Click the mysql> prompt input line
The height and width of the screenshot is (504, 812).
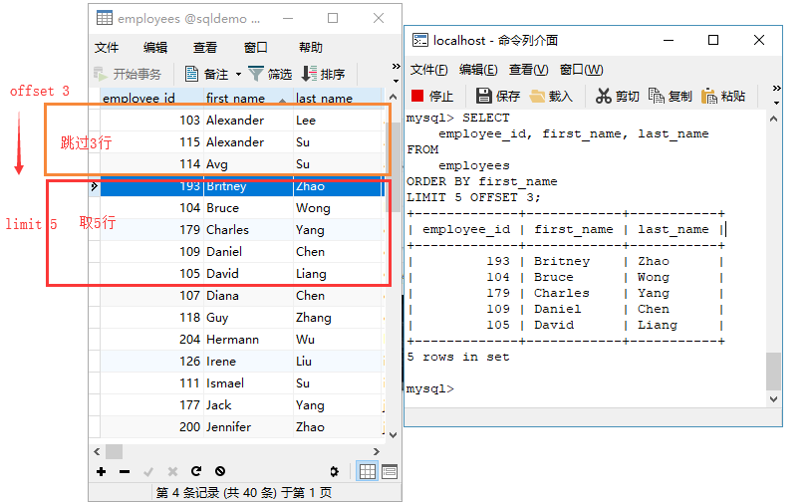click(430, 388)
